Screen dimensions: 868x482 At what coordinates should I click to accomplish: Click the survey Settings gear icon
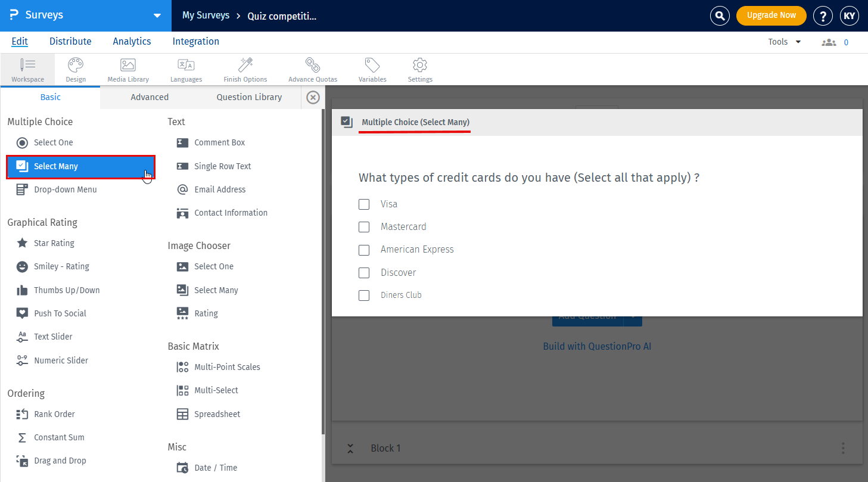coord(419,69)
